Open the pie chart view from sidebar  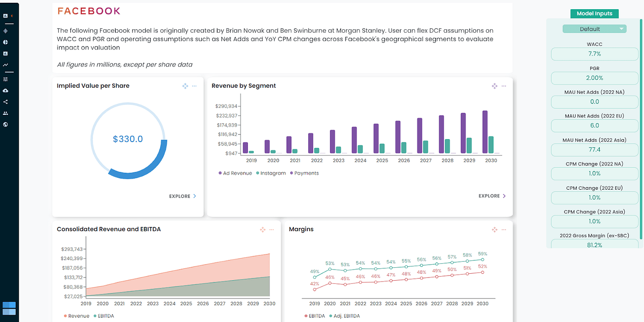6,42
